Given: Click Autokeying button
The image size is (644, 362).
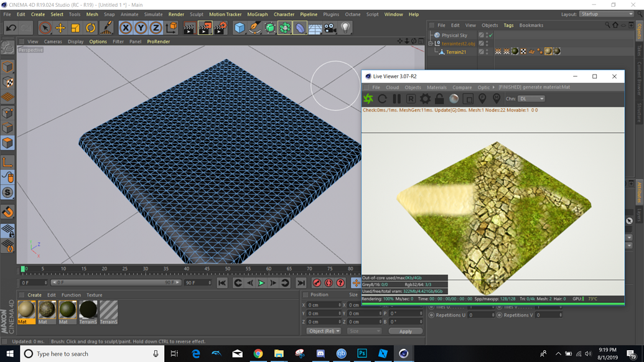Looking at the screenshot, I should pos(329,283).
